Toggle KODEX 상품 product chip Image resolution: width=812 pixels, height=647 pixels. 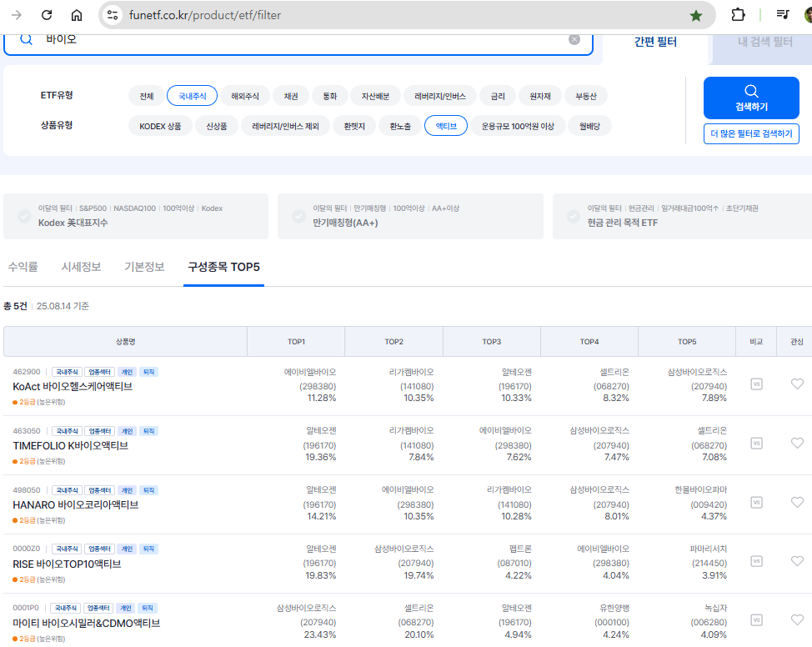coord(161,126)
